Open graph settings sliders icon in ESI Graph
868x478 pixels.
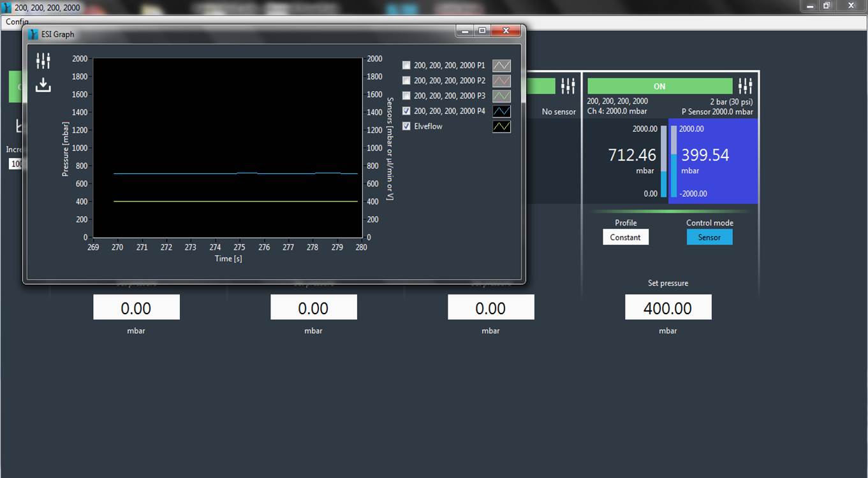point(43,61)
